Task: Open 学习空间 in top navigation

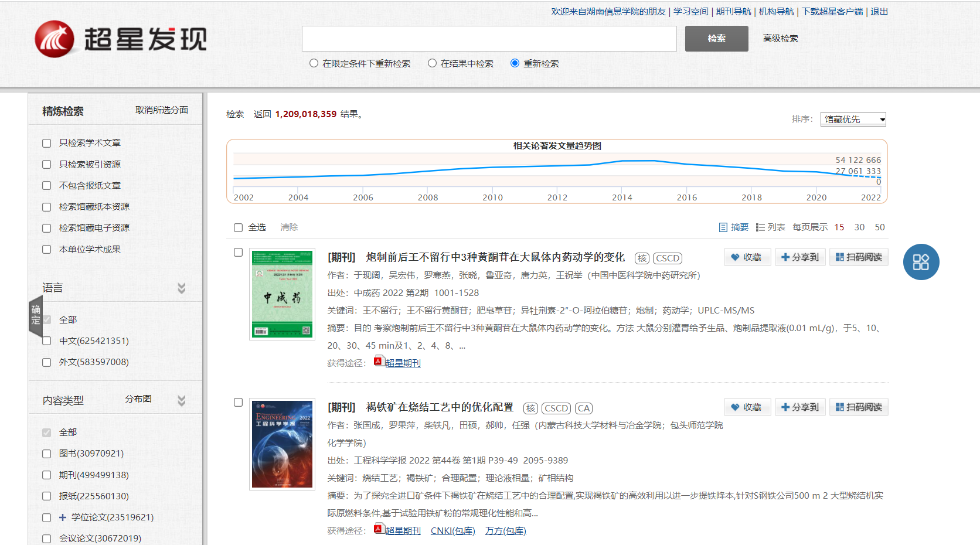Action: pyautogui.click(x=691, y=12)
